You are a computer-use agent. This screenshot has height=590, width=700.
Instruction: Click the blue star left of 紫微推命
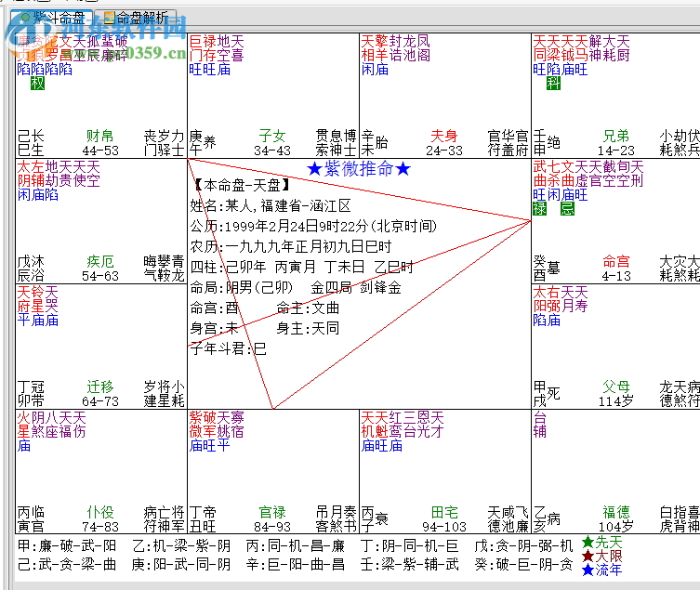pos(315,169)
